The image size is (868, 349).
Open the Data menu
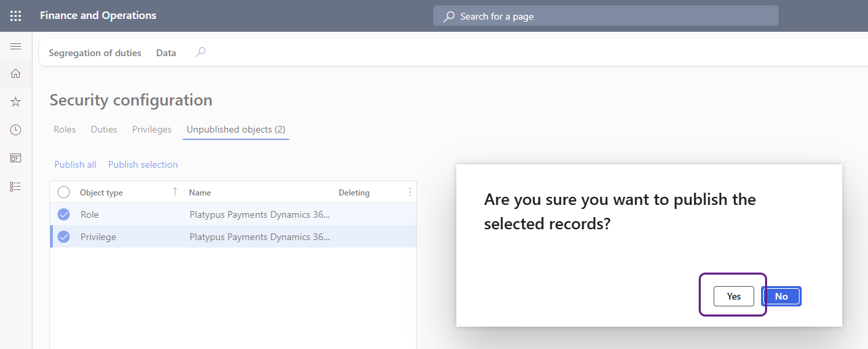coord(166,53)
